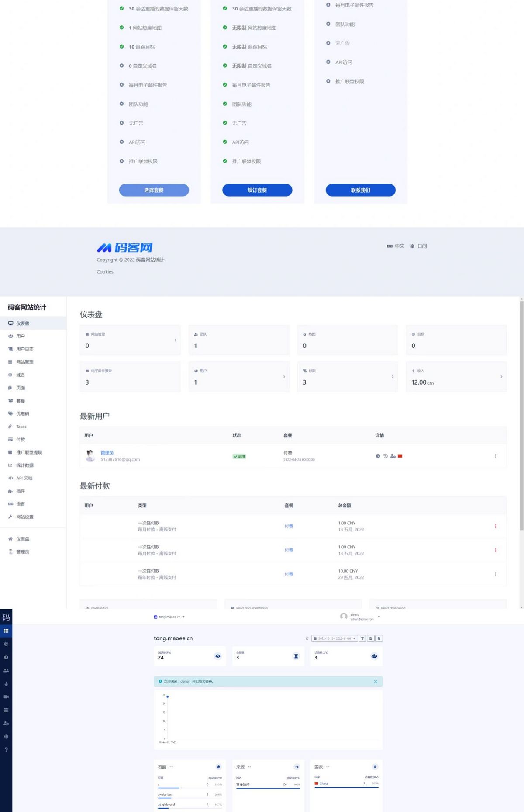This screenshot has width=524, height=812.
Task: Click the 联系我们 button
Action: [x=361, y=190]
